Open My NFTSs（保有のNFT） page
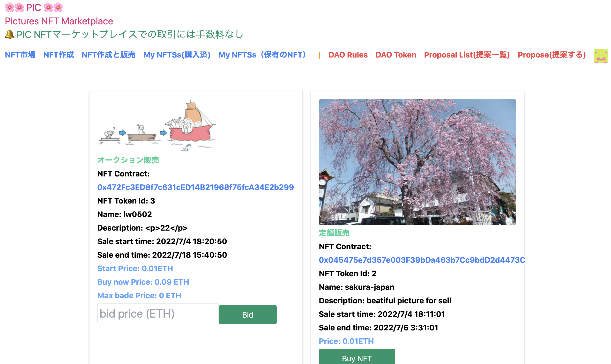 click(x=262, y=55)
